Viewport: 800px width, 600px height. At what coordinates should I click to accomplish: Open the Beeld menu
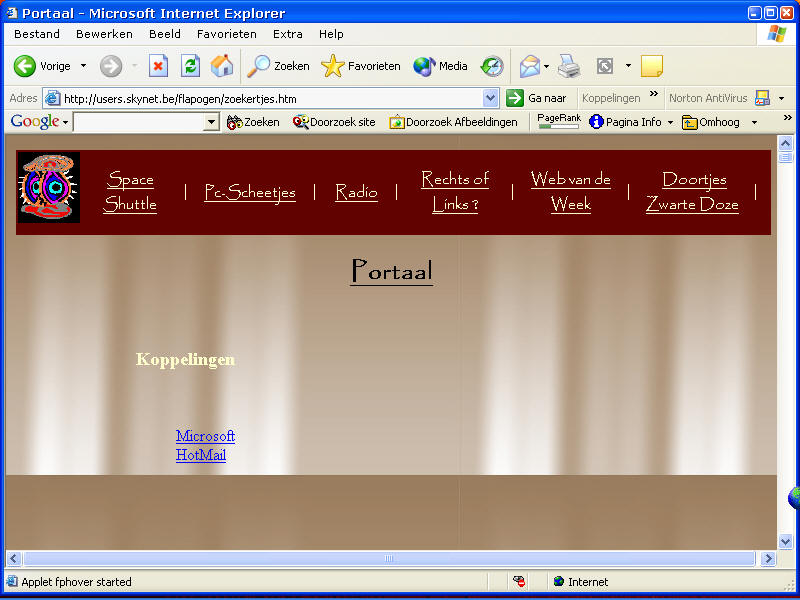pos(164,34)
